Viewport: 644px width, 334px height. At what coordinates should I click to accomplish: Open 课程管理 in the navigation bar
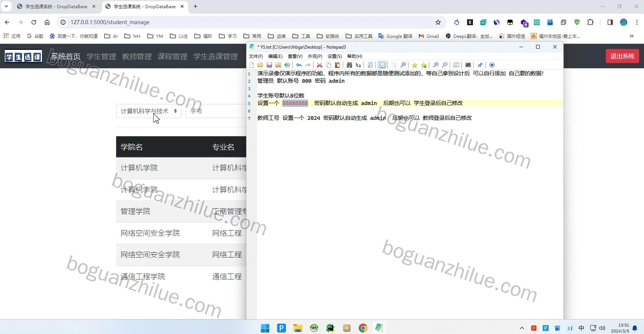tap(172, 56)
